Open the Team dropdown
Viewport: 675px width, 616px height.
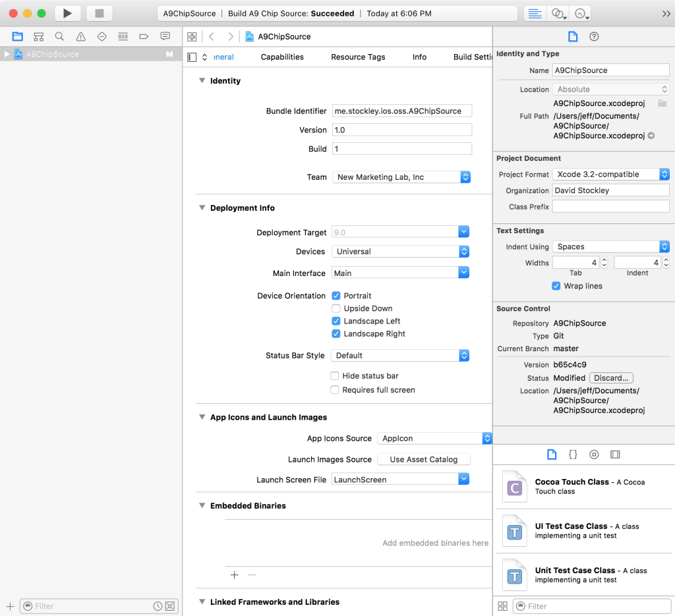pos(401,177)
